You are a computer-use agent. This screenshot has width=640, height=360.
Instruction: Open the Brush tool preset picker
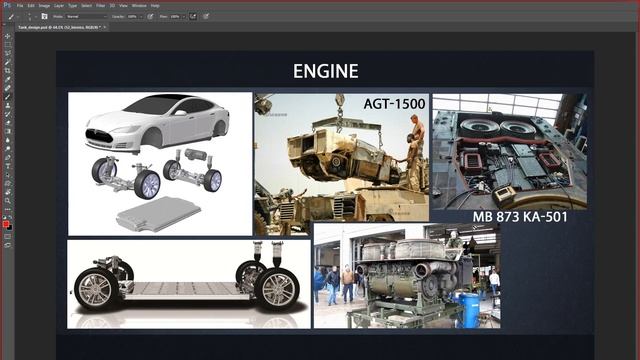coord(12,16)
